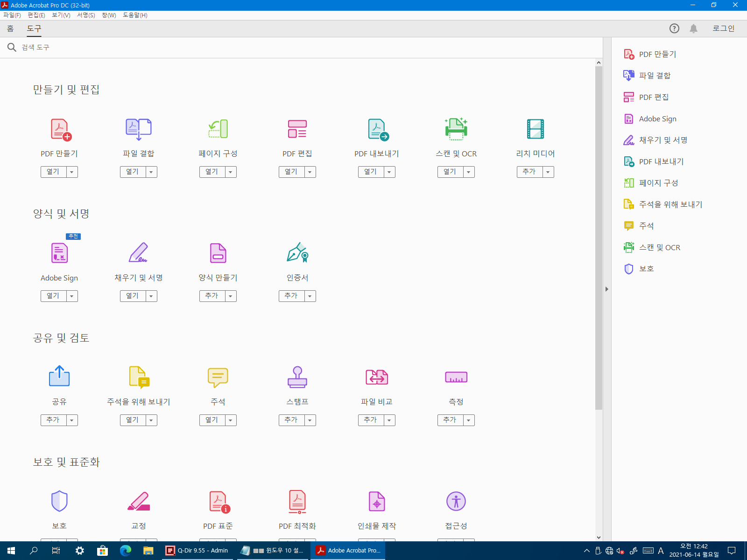Select the 주석을 위해 보내기 icon in the main grid

click(x=139, y=377)
